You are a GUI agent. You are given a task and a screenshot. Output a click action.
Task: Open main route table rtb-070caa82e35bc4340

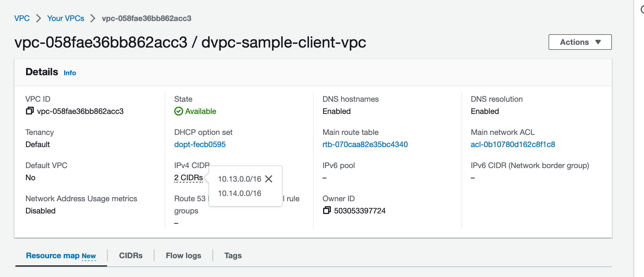tap(365, 144)
